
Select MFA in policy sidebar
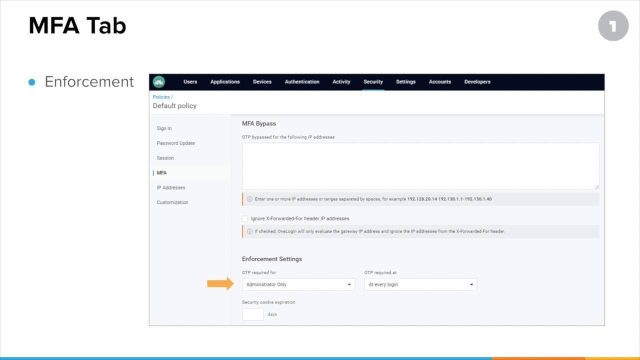[162, 173]
